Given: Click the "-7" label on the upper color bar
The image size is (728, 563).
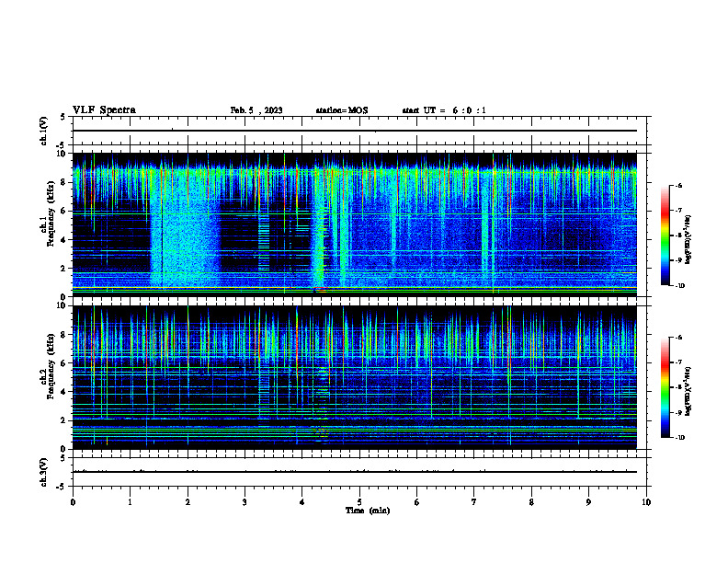Looking at the screenshot, I should click(677, 211).
